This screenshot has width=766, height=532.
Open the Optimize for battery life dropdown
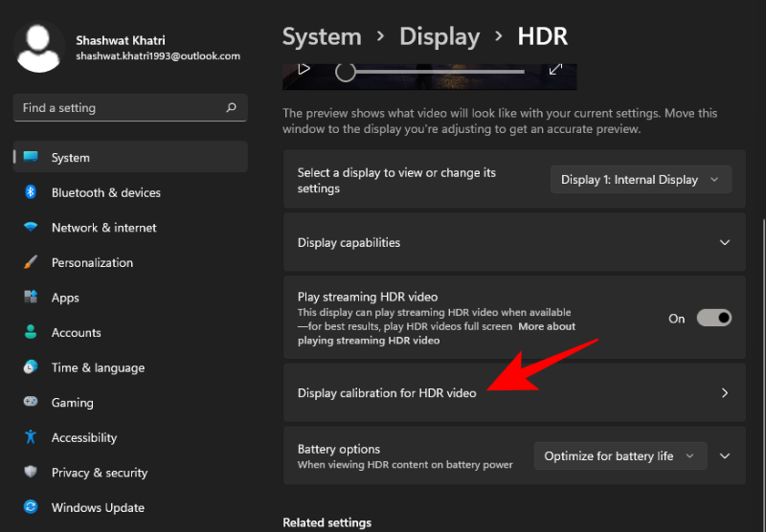tap(620, 456)
